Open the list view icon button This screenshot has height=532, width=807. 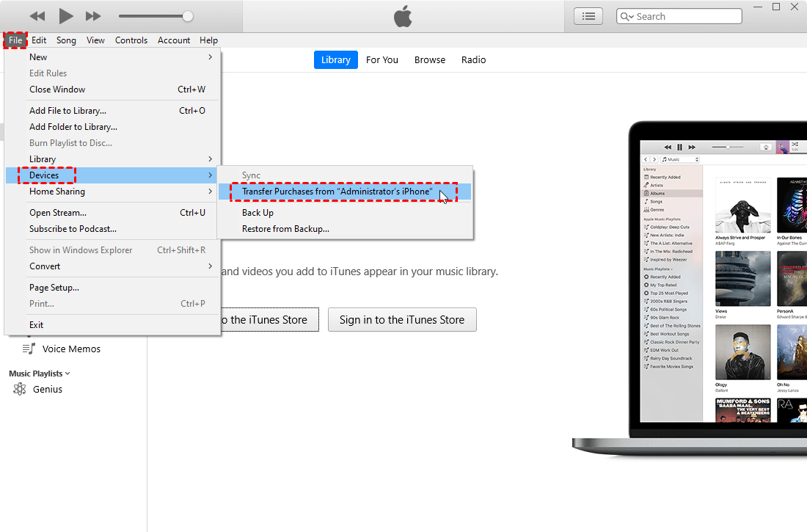(588, 16)
